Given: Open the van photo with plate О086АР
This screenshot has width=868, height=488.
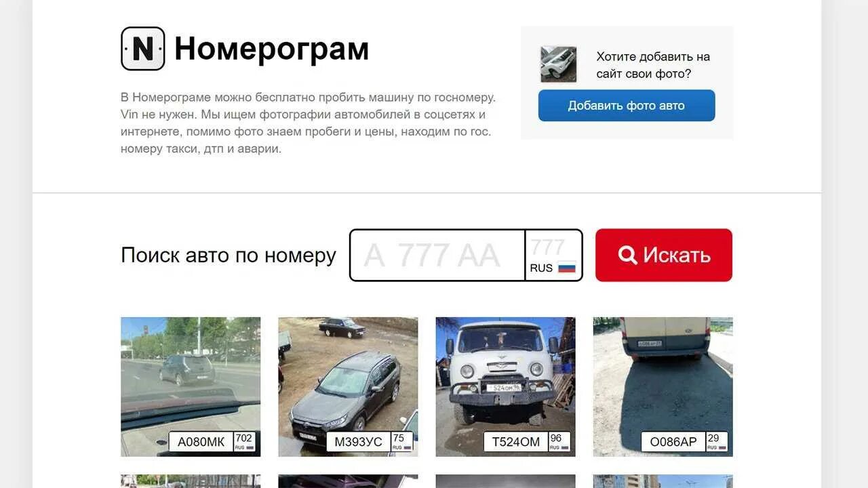Looking at the screenshot, I should point(663,386).
